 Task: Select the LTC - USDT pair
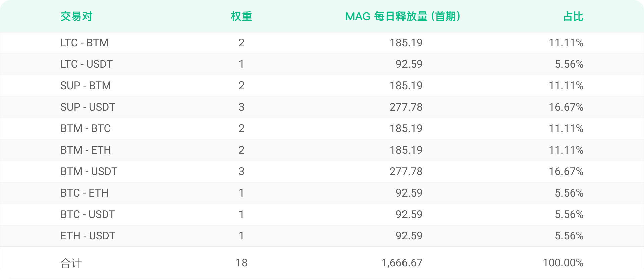(x=87, y=64)
